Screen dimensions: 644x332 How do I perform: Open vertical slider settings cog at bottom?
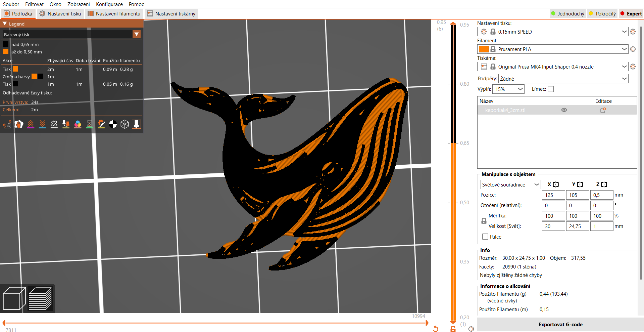click(x=471, y=329)
